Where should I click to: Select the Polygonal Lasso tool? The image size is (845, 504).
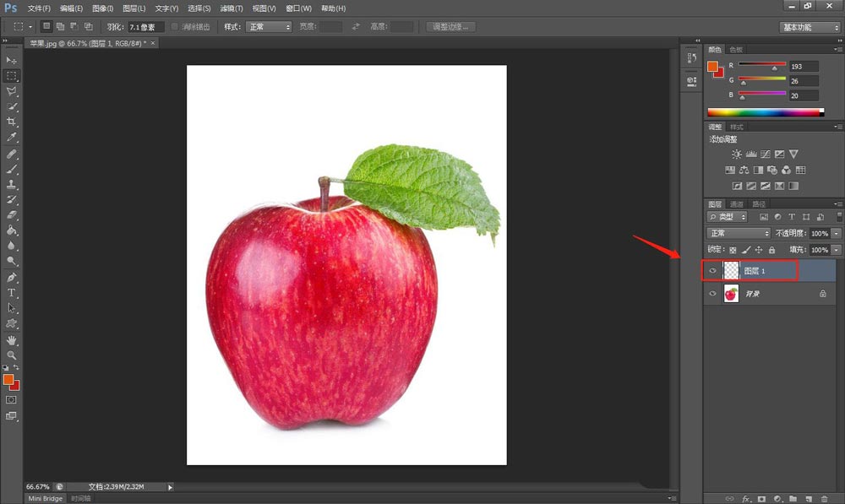pos(11,91)
